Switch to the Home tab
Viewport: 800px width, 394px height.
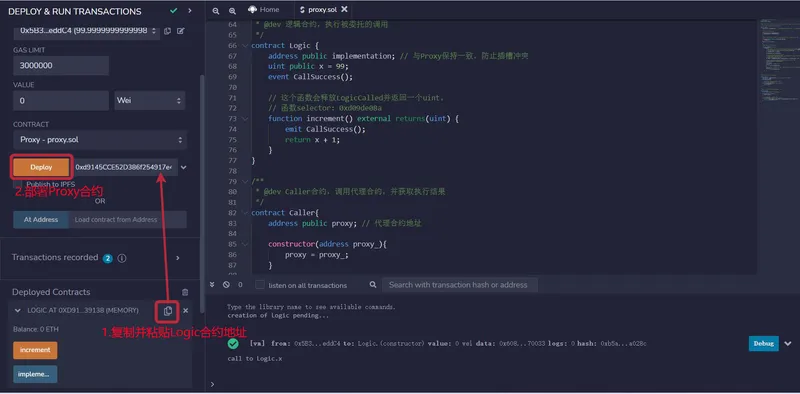tap(264, 9)
